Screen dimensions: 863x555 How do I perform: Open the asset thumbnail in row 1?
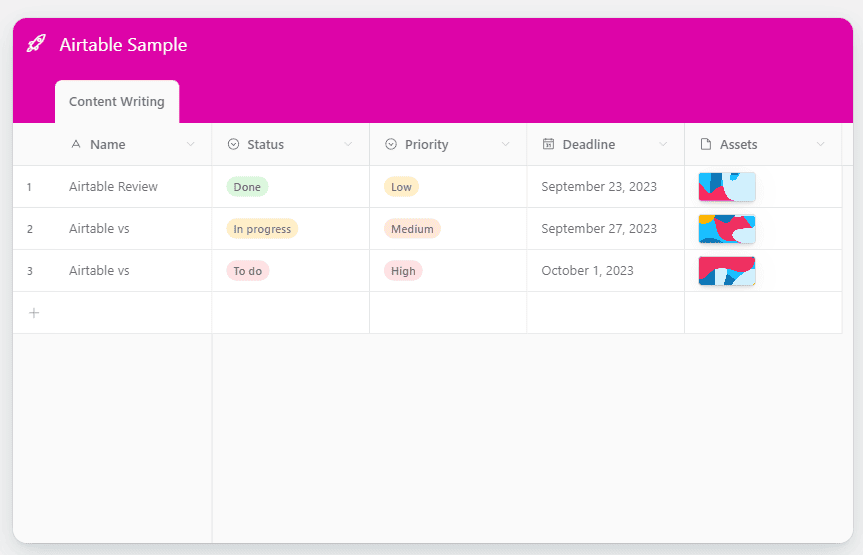coord(727,187)
